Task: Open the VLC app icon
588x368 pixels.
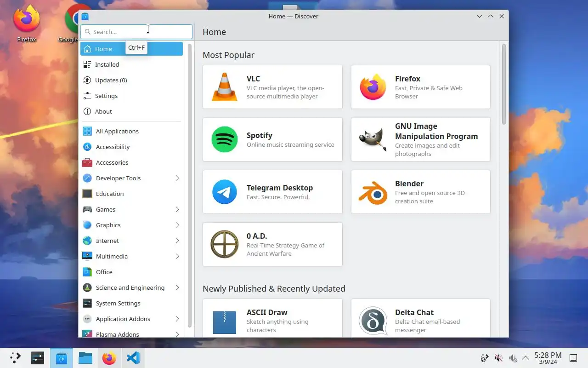Action: point(225,87)
